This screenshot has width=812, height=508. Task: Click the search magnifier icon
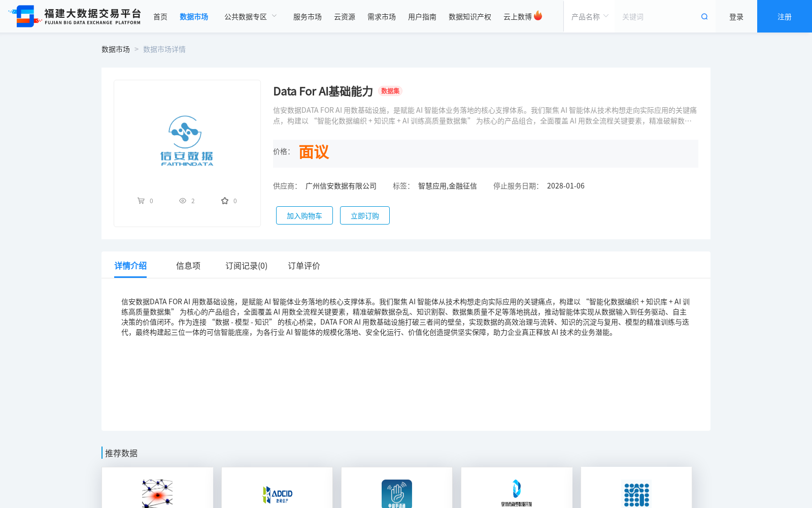pos(704,17)
